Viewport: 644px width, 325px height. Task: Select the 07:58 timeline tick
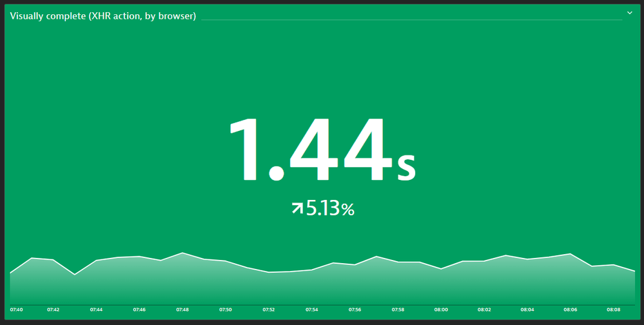[x=398, y=310]
